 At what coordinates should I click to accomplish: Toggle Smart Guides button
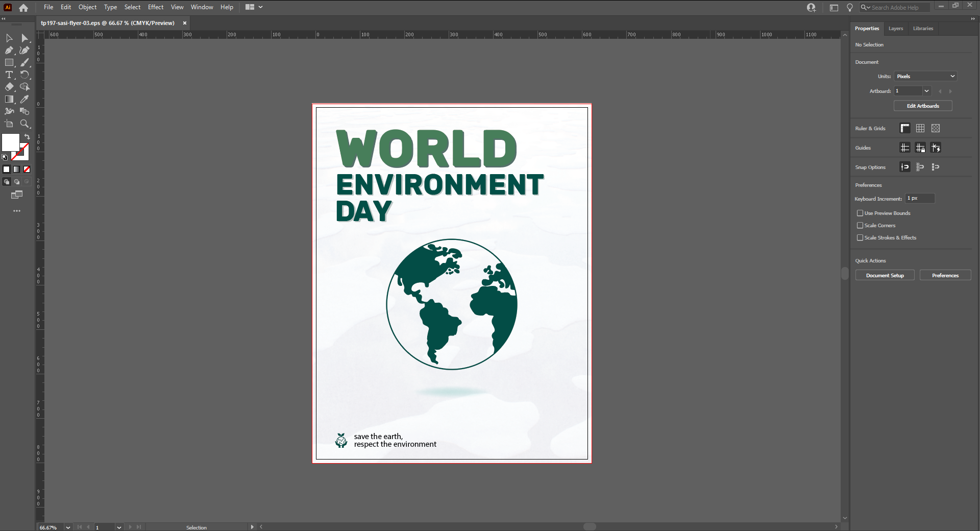point(936,148)
